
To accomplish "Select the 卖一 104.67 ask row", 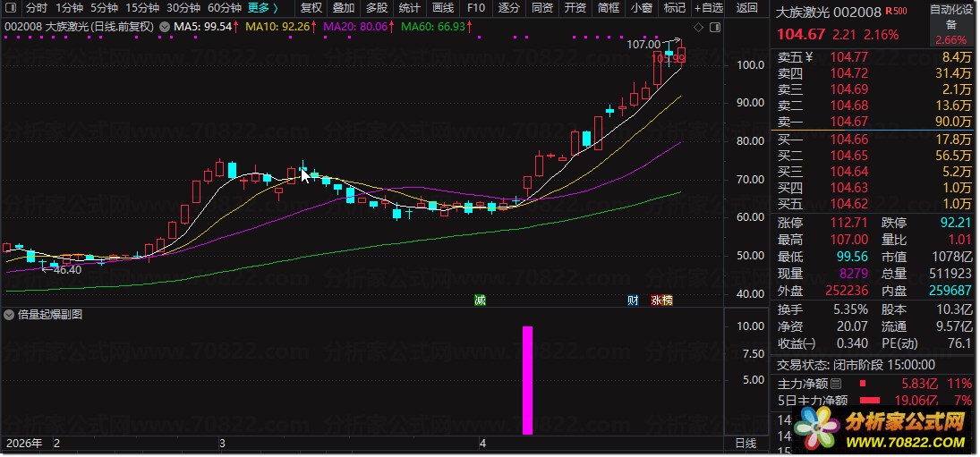I will tap(874, 122).
